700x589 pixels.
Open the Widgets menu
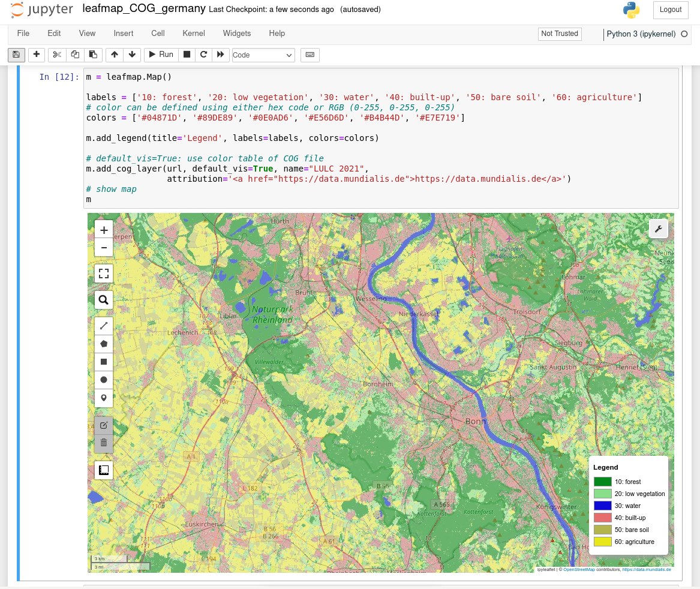tap(237, 34)
